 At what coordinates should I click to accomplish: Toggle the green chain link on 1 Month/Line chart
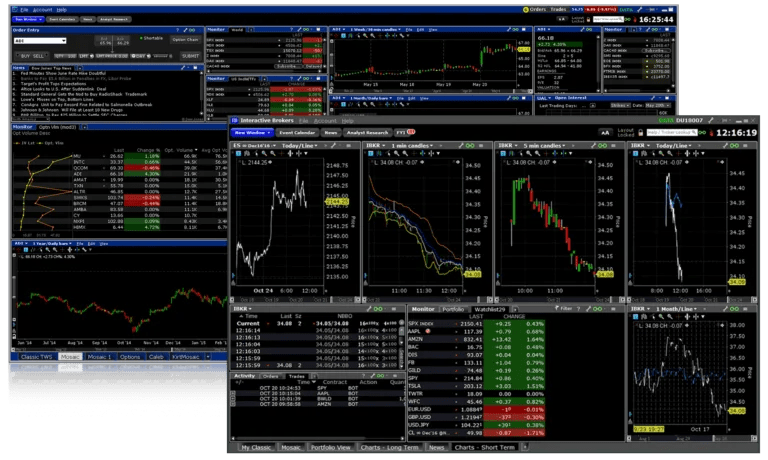734,309
